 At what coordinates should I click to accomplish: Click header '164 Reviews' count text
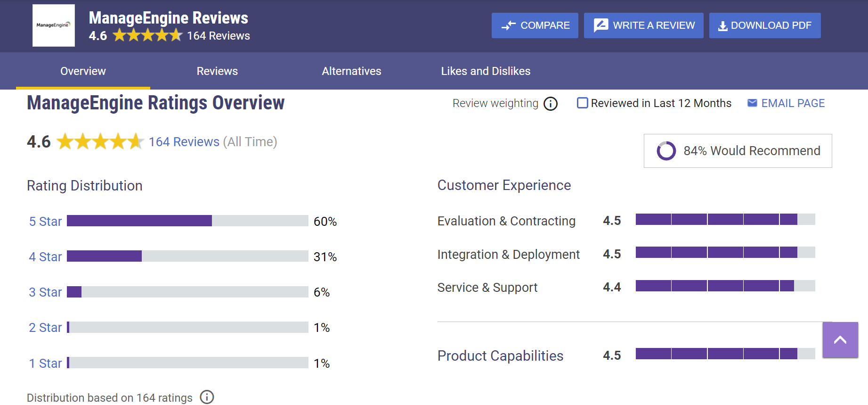coord(219,36)
